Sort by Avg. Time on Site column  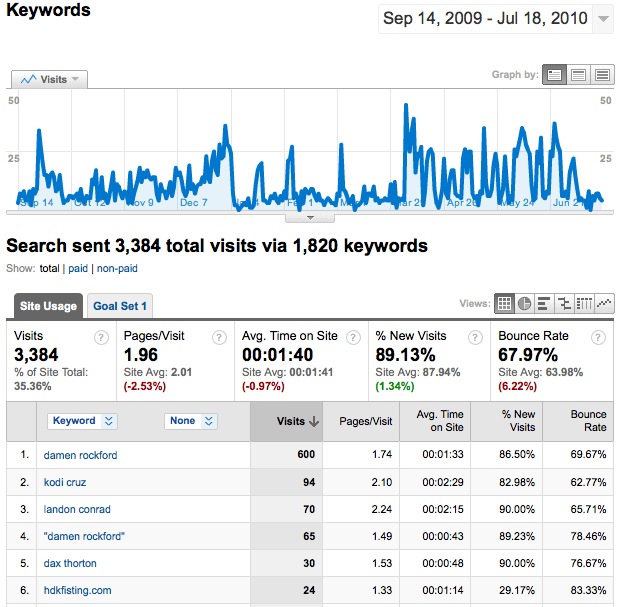pyautogui.click(x=435, y=421)
